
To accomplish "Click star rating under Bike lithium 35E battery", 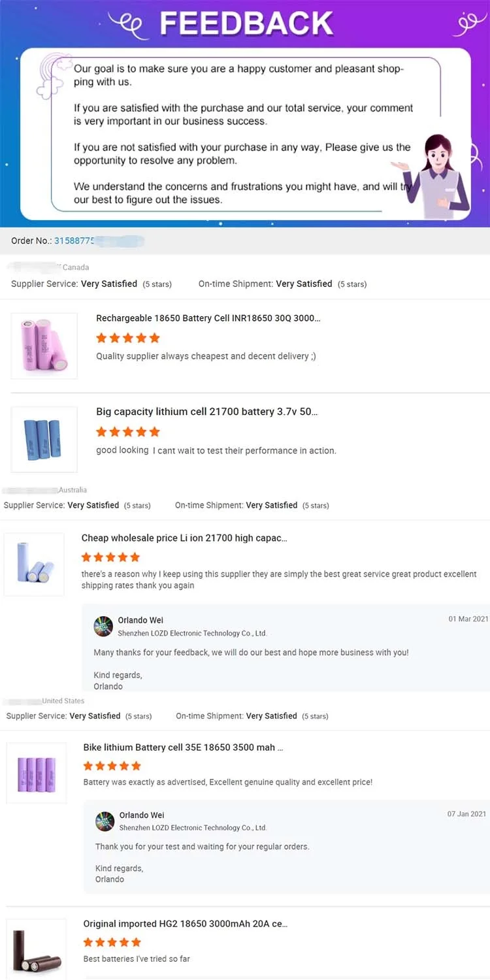I will [x=112, y=766].
